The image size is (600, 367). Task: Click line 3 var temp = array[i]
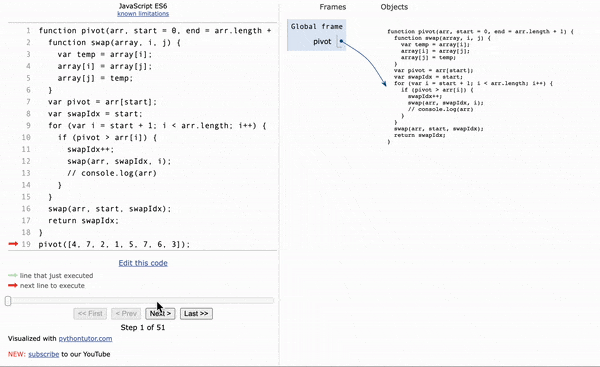click(x=105, y=54)
